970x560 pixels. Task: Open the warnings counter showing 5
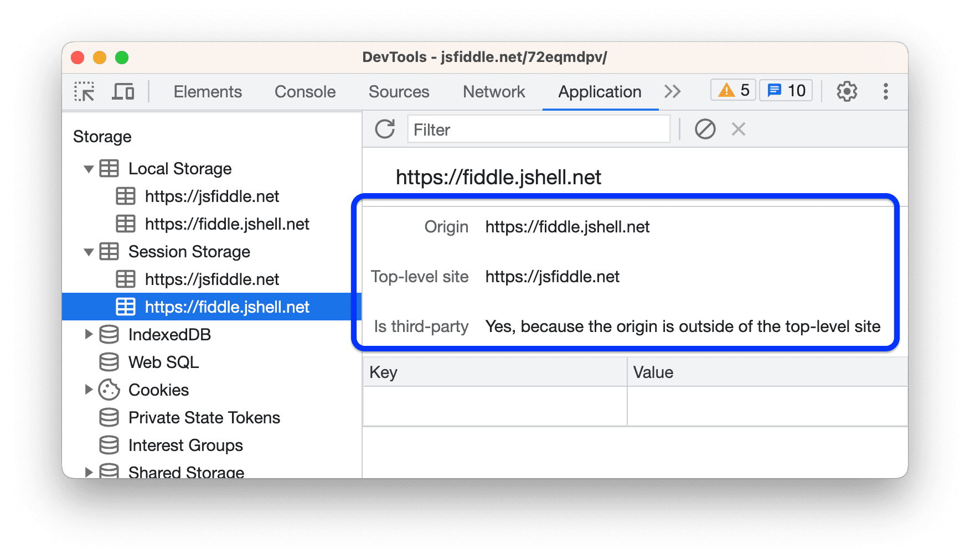coord(732,90)
